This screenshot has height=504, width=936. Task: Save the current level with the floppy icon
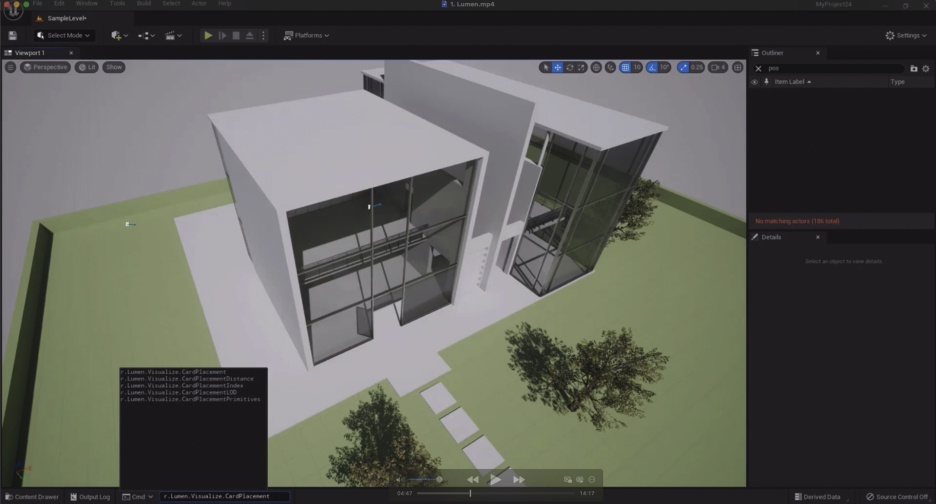click(x=13, y=36)
